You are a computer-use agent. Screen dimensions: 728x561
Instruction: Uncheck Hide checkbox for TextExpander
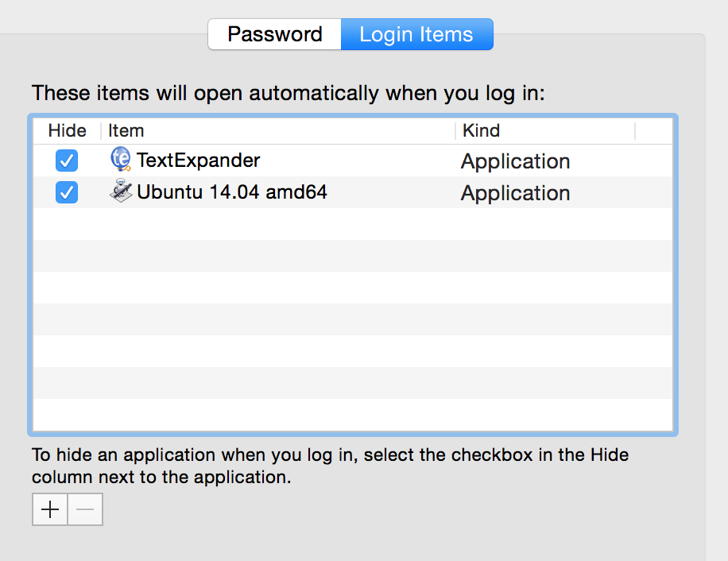click(x=67, y=161)
